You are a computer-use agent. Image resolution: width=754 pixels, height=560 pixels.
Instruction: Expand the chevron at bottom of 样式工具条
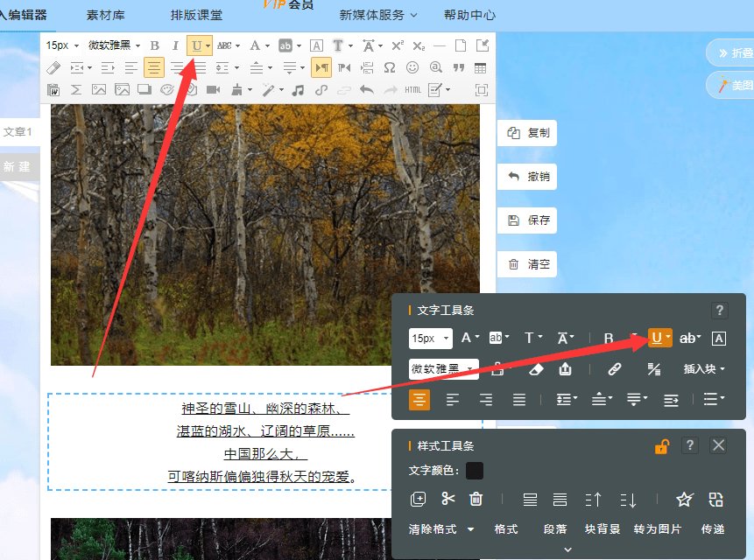567,549
